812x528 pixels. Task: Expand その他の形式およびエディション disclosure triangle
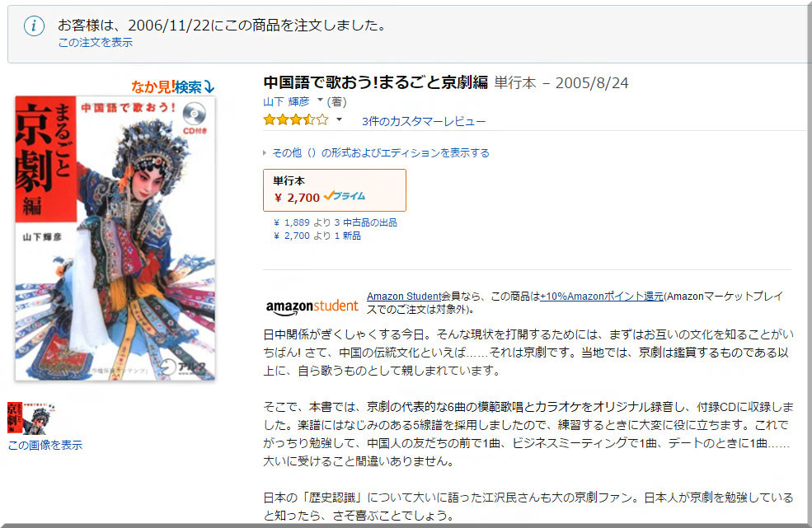(265, 152)
